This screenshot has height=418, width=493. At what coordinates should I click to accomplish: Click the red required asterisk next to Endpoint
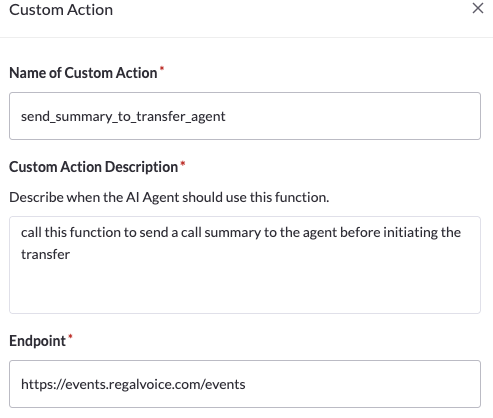tap(70, 336)
